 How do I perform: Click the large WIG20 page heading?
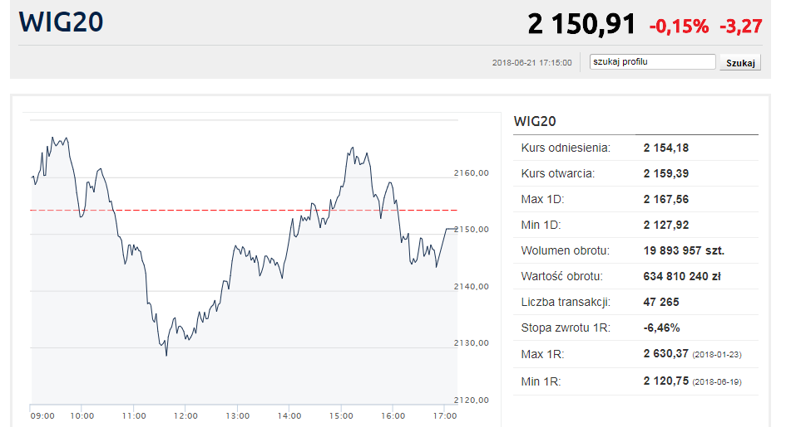click(x=61, y=23)
